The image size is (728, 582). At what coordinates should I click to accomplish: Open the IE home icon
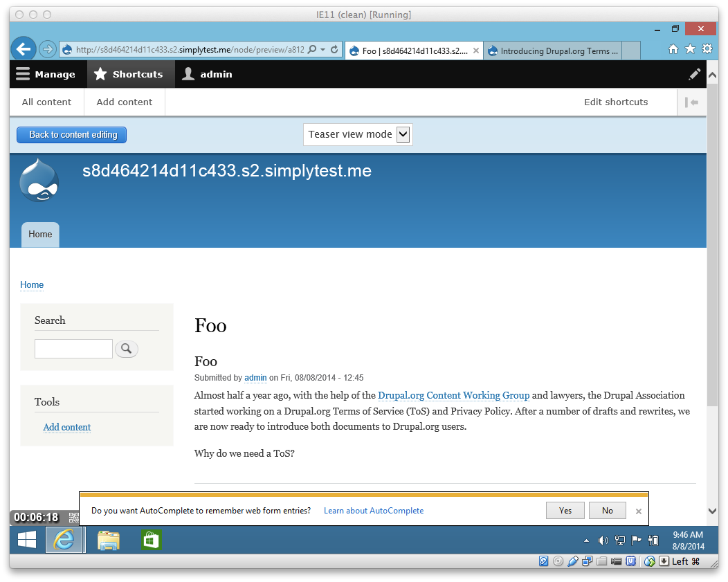673,49
